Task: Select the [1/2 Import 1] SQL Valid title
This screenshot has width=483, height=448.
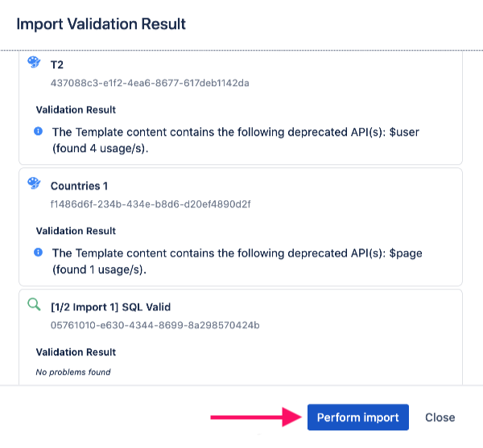Action: pos(110,306)
